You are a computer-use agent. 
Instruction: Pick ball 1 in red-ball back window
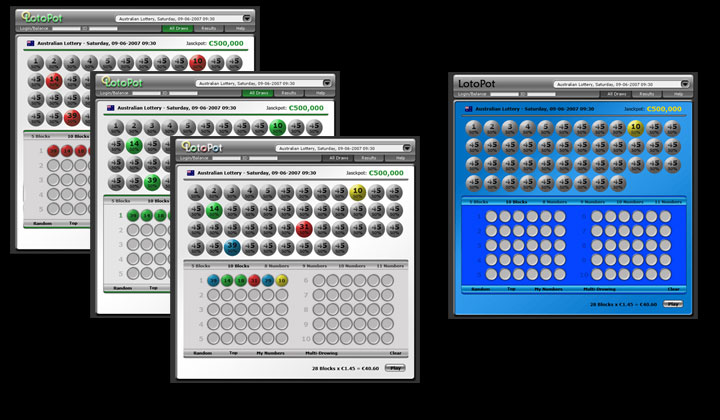[35, 62]
